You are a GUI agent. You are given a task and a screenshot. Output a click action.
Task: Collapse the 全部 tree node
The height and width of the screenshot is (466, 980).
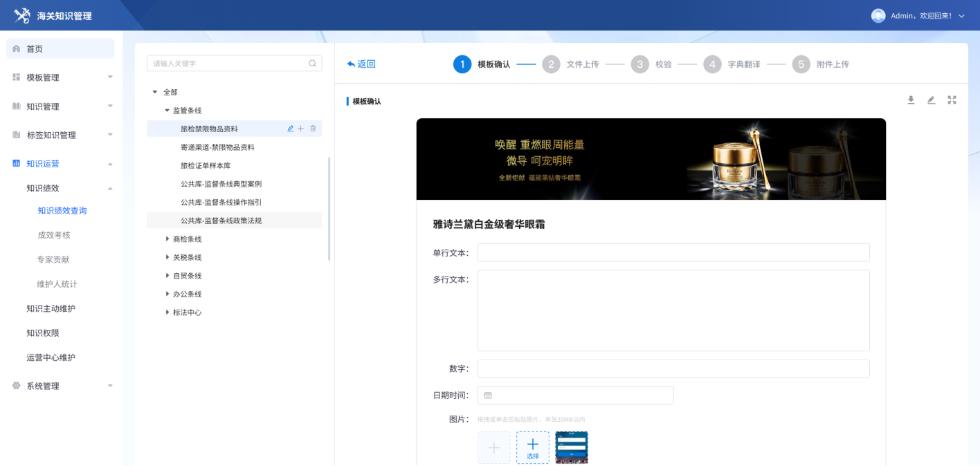[x=155, y=92]
